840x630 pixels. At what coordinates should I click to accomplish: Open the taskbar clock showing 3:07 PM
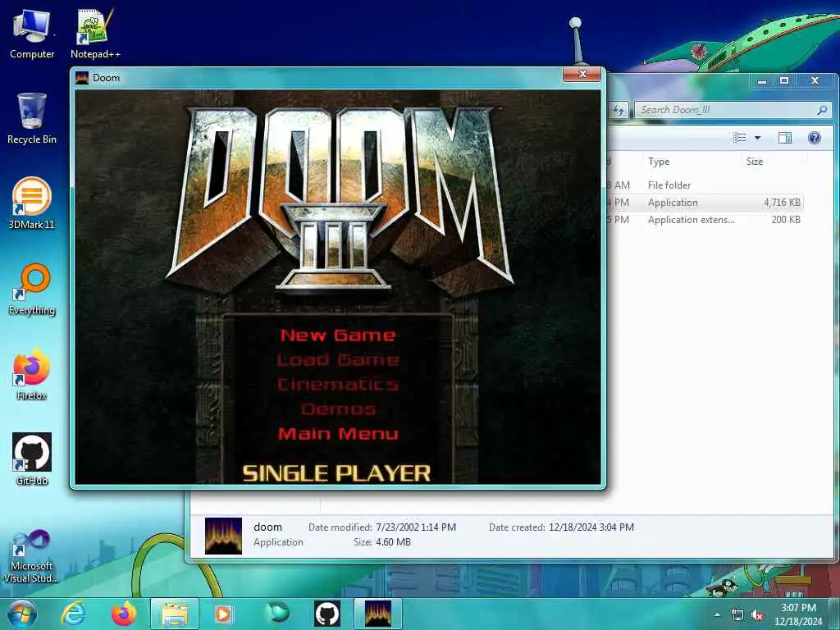pos(797,614)
